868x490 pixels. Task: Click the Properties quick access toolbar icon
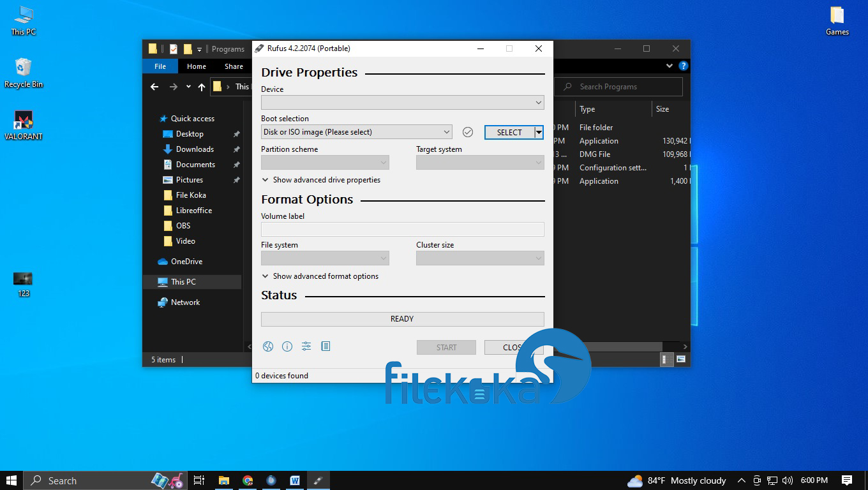click(174, 48)
